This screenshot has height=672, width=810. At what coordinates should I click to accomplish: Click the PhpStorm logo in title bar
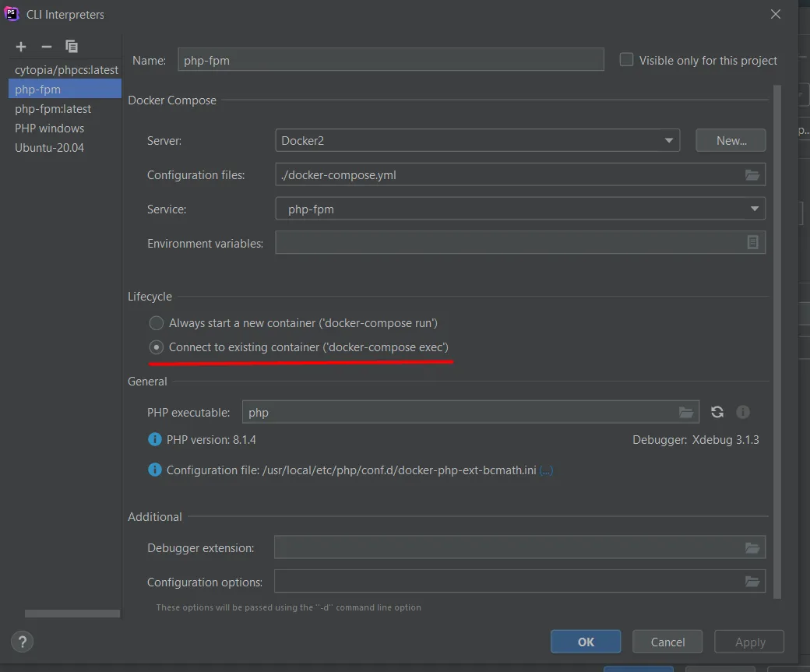tap(12, 14)
